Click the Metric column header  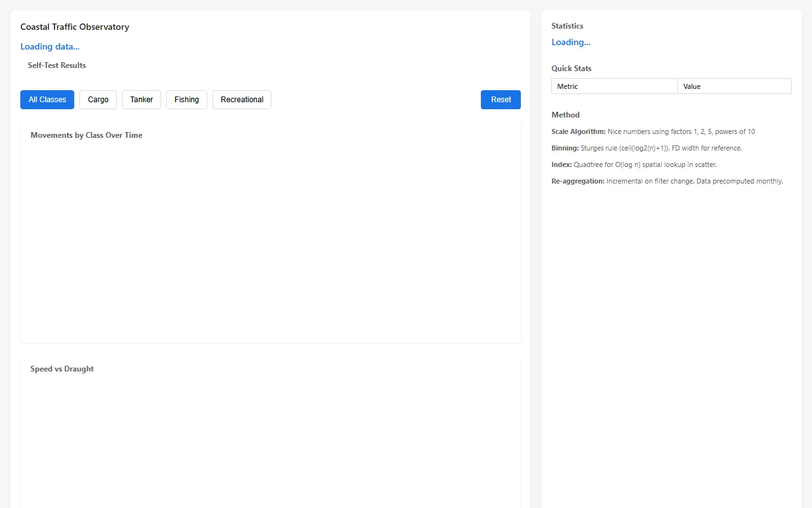click(x=615, y=86)
